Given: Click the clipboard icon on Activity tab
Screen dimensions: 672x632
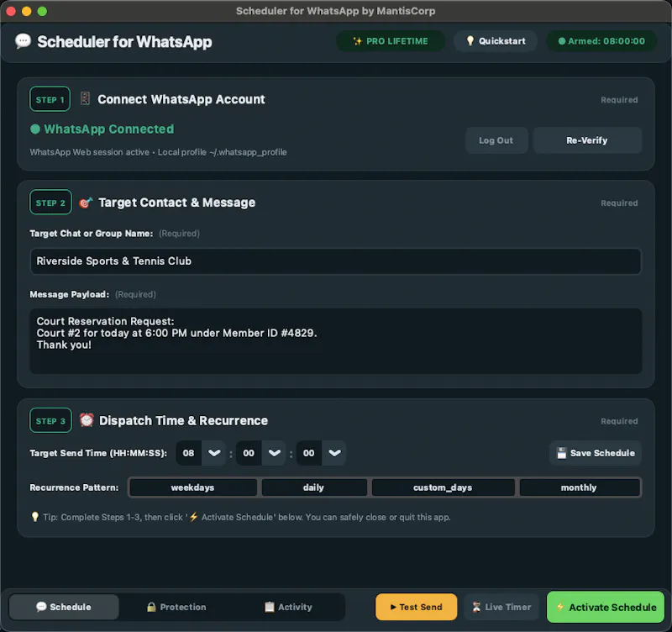Looking at the screenshot, I should pos(269,607).
